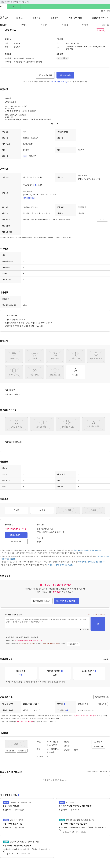Click the 이메일 지원 button
The image size is (110, 868).
(16, 541)
